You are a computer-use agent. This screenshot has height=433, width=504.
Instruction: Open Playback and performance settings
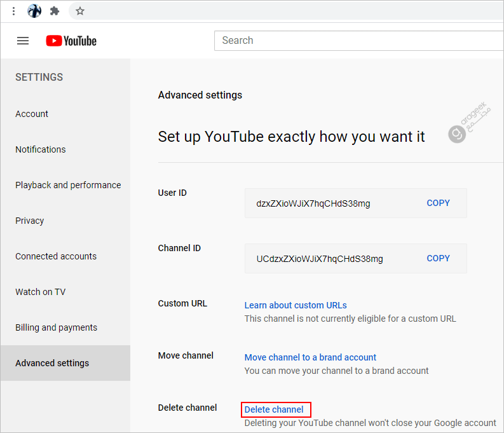(68, 185)
